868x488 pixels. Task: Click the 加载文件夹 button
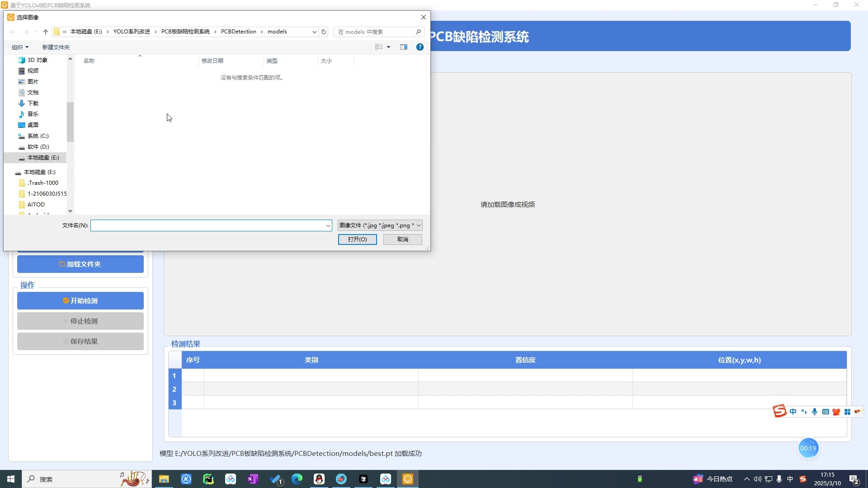(80, 264)
